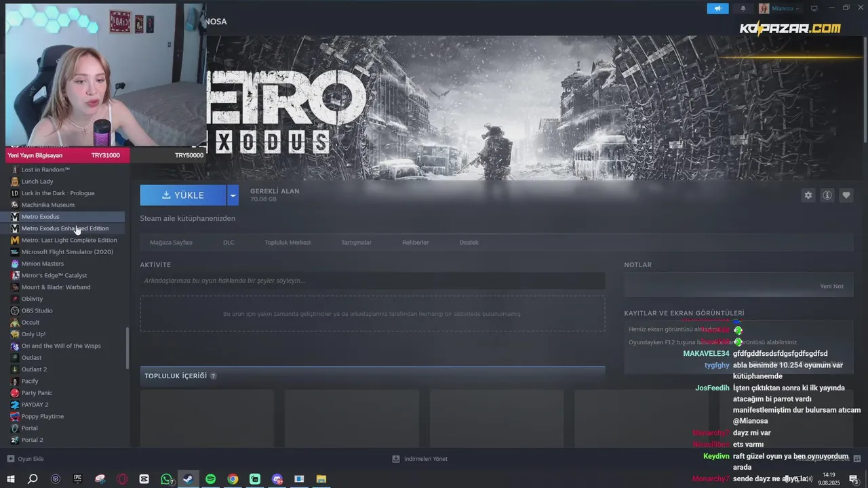Show game info icon
This screenshot has height=488, width=868.
(827, 195)
